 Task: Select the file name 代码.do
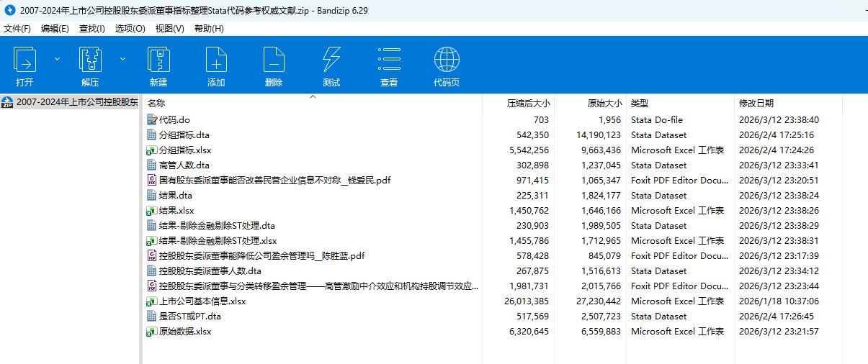(174, 120)
